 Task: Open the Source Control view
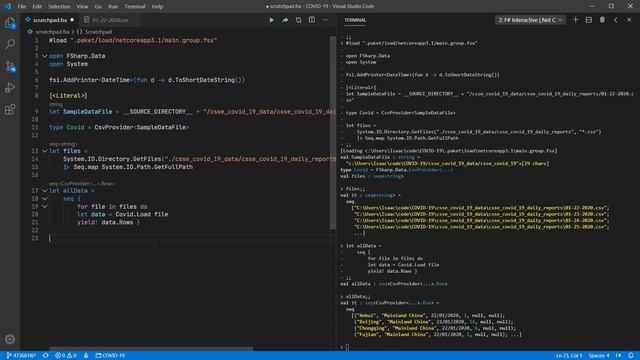tap(10, 66)
